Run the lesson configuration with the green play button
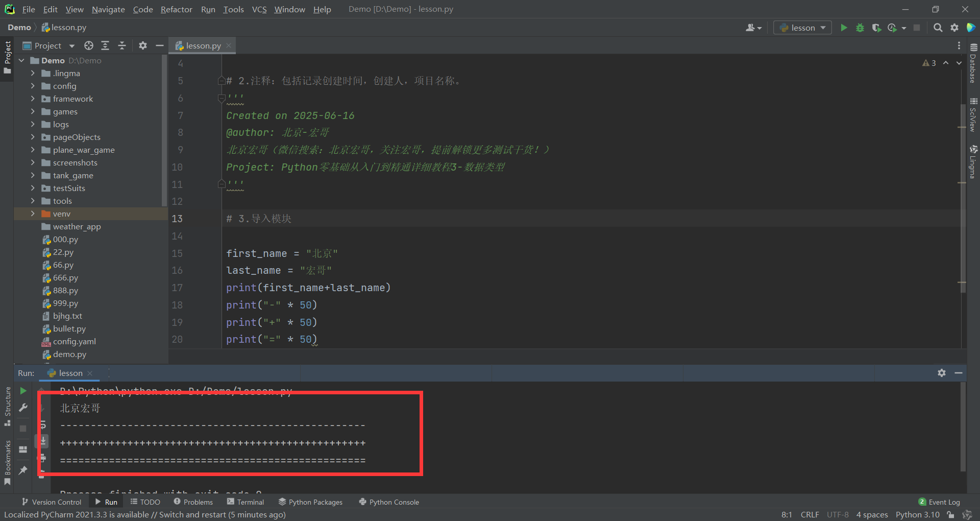The width and height of the screenshot is (980, 521). click(x=844, y=28)
